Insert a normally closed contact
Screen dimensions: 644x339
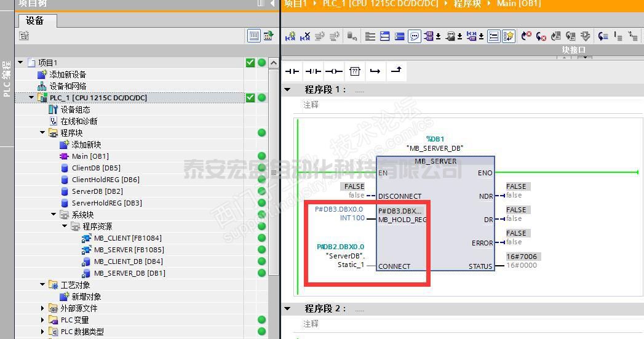(x=313, y=71)
